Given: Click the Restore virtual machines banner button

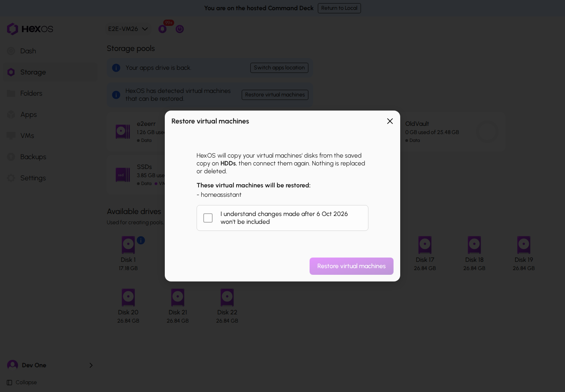Looking at the screenshot, I should click(x=275, y=95).
